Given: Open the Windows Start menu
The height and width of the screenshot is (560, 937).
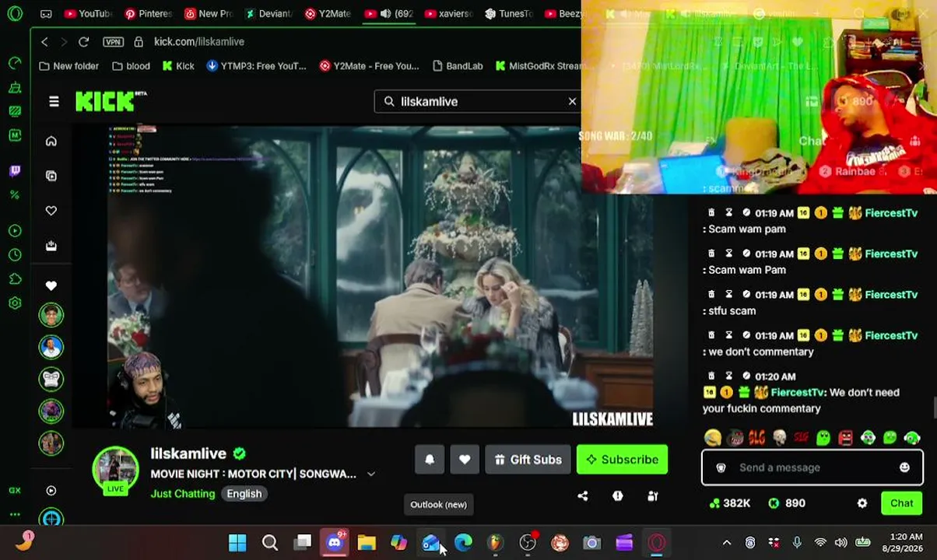Looking at the screenshot, I should (x=237, y=542).
